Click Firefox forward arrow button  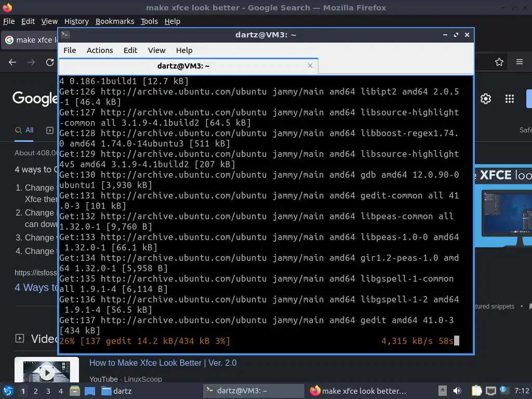(31, 62)
